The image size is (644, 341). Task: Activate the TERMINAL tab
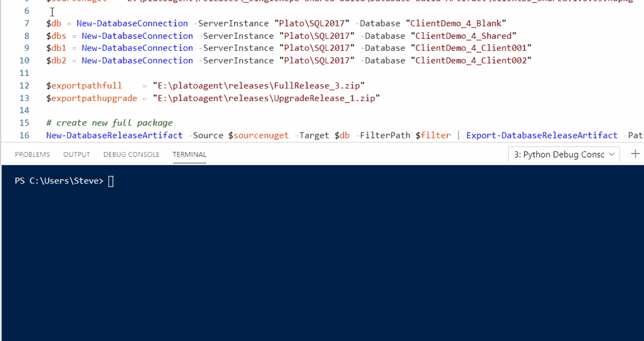(189, 154)
